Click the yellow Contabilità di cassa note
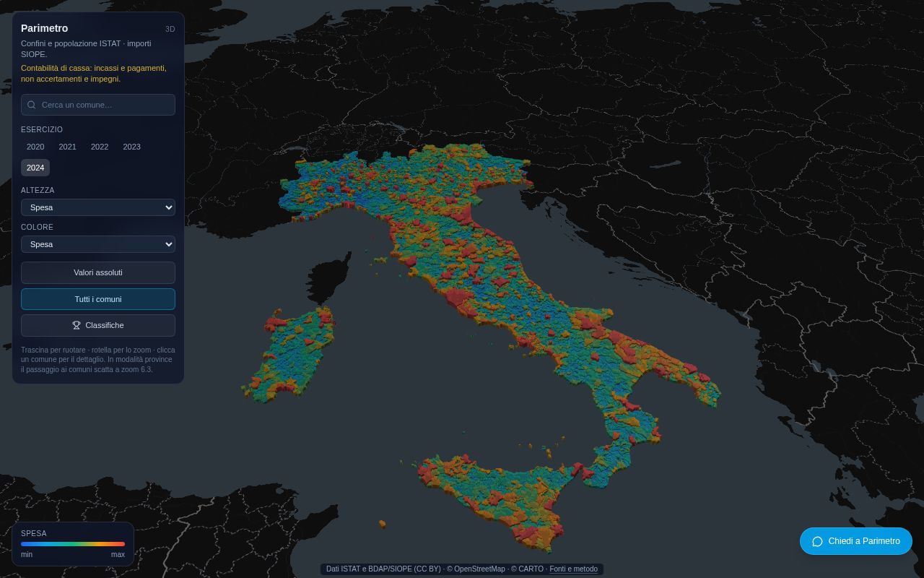Viewport: 924px width, 578px height. (94, 74)
